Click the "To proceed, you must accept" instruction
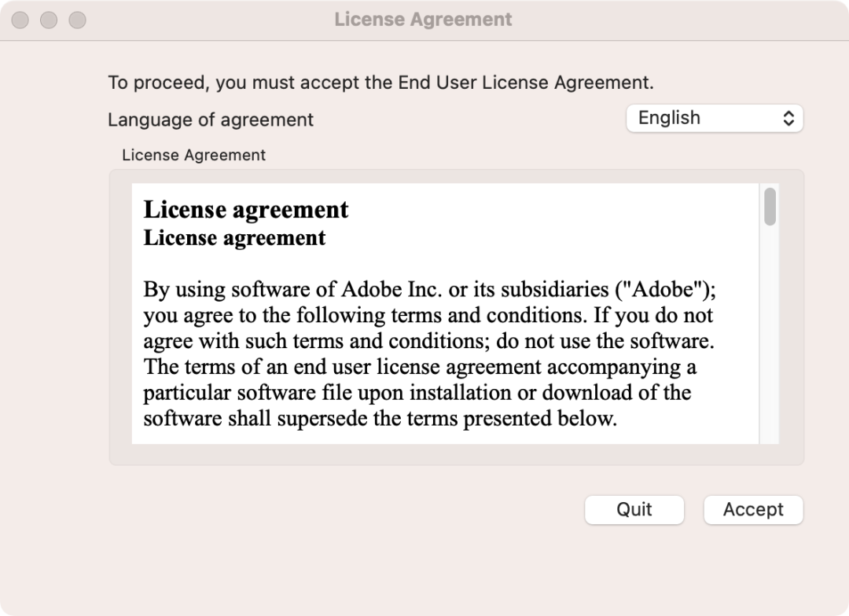The image size is (849, 616). coord(380,82)
